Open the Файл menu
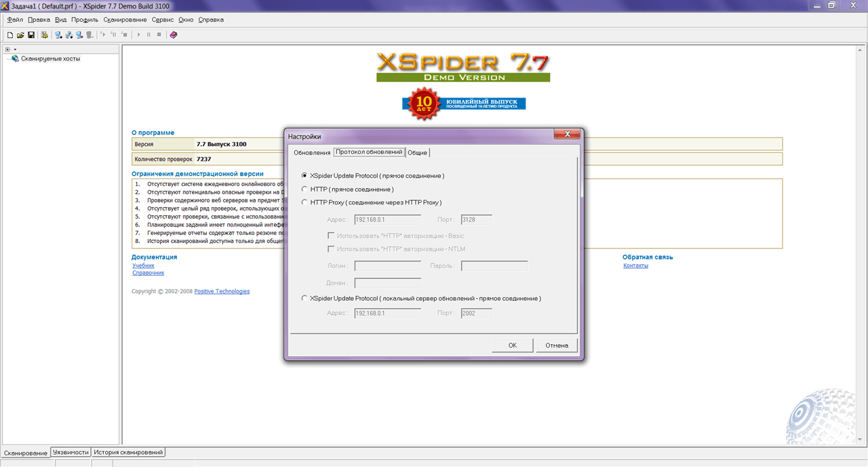Viewport: 868px width, 467px height. tap(15, 20)
